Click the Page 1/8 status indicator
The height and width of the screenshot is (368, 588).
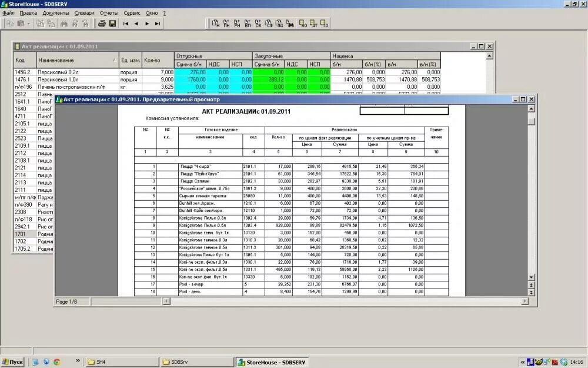[72, 301]
